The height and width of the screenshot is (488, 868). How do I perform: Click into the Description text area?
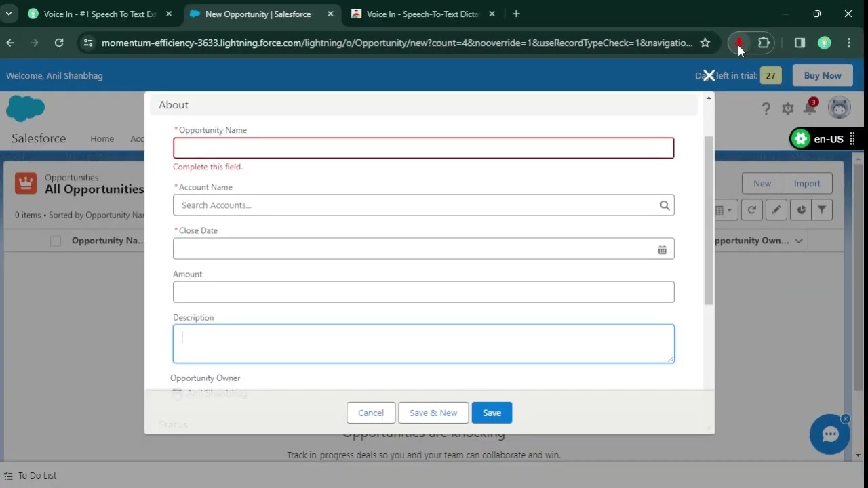click(x=424, y=344)
